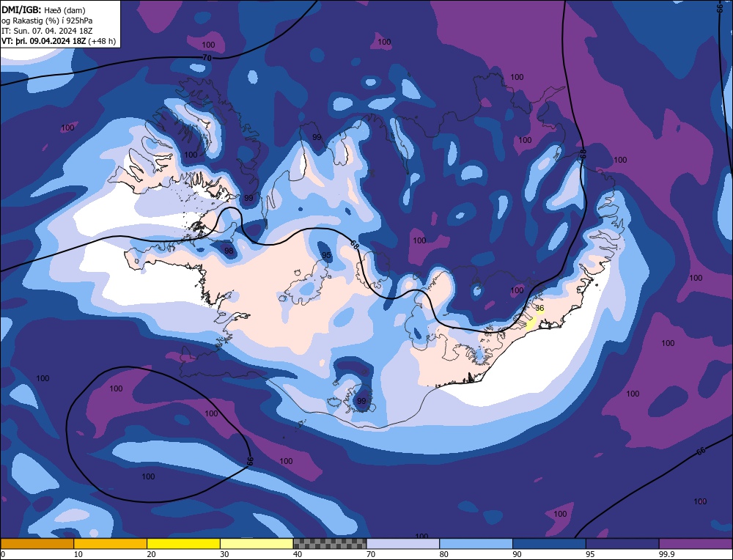Click the title text 'DMI/IGB: Hæð (dam)'
This screenshot has height=560, width=733.
click(x=43, y=10)
